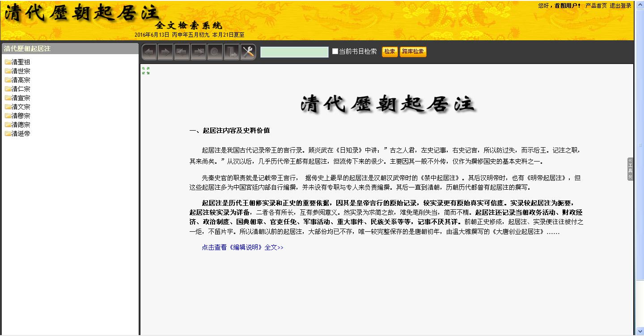This screenshot has width=644, height=336.
Task: Click the forward arrow toolbar icon
Action: (165, 52)
